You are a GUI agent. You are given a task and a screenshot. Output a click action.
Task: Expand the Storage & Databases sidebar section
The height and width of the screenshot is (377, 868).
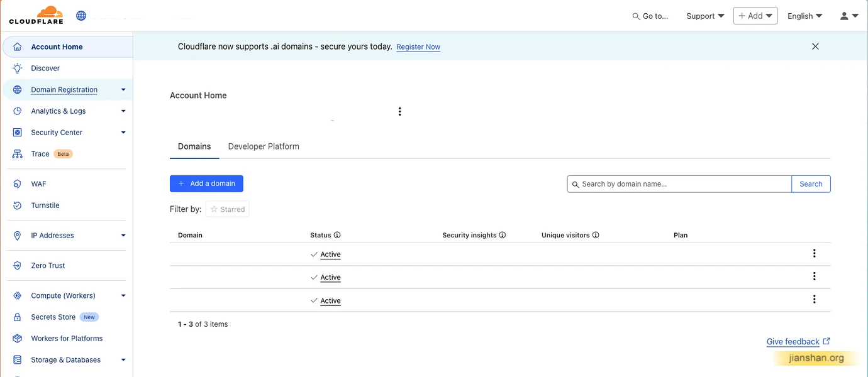click(x=123, y=360)
